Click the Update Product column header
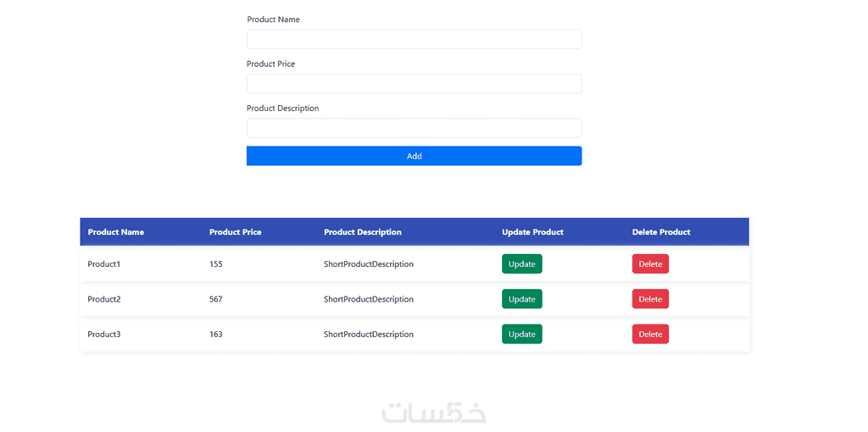The height and width of the screenshot is (432, 868). tap(532, 232)
